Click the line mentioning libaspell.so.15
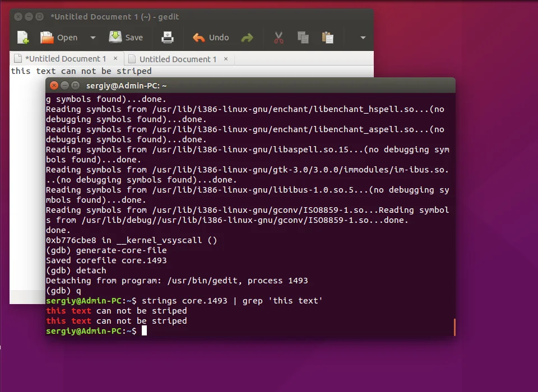538x392 pixels. point(248,150)
